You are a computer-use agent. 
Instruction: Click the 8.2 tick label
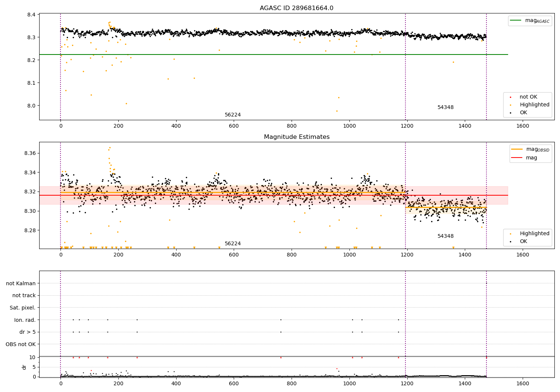(x=31, y=60)
